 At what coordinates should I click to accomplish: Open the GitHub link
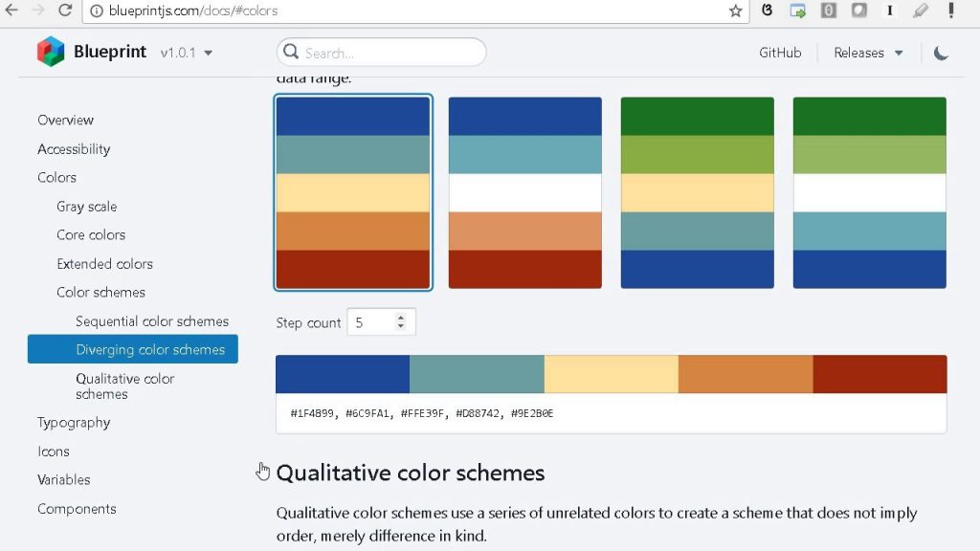(x=780, y=54)
